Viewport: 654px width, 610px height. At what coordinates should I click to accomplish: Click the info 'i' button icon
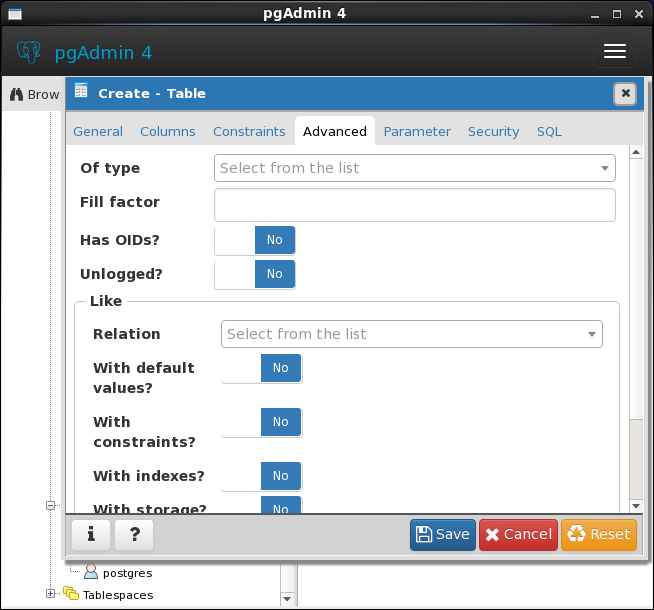click(91, 534)
